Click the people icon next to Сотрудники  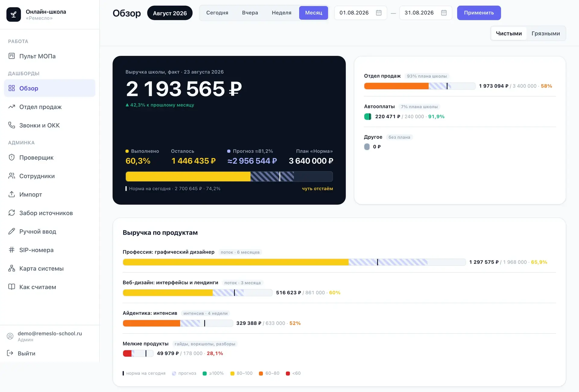point(11,176)
